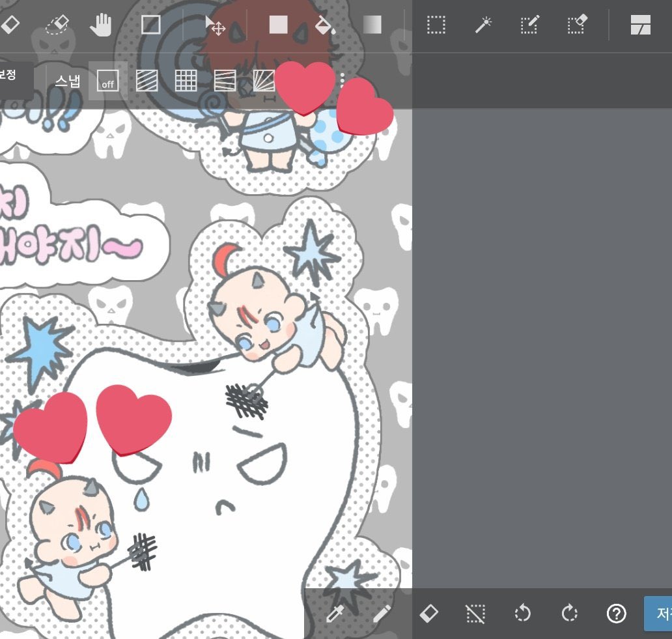Select the lasso eraser tool
This screenshot has width=672, height=639.
[x=57, y=25]
